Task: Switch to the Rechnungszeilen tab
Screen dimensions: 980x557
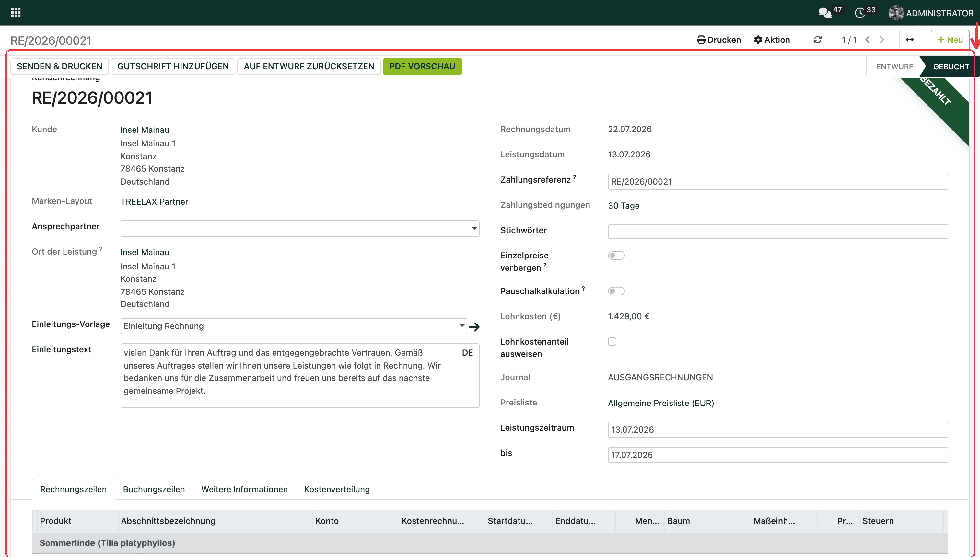Action: 74,489
